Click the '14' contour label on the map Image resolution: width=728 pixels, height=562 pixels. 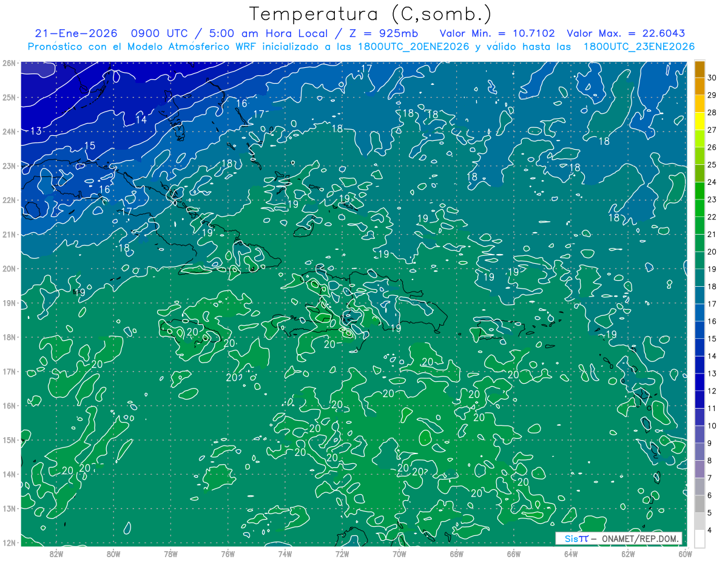[x=141, y=119]
